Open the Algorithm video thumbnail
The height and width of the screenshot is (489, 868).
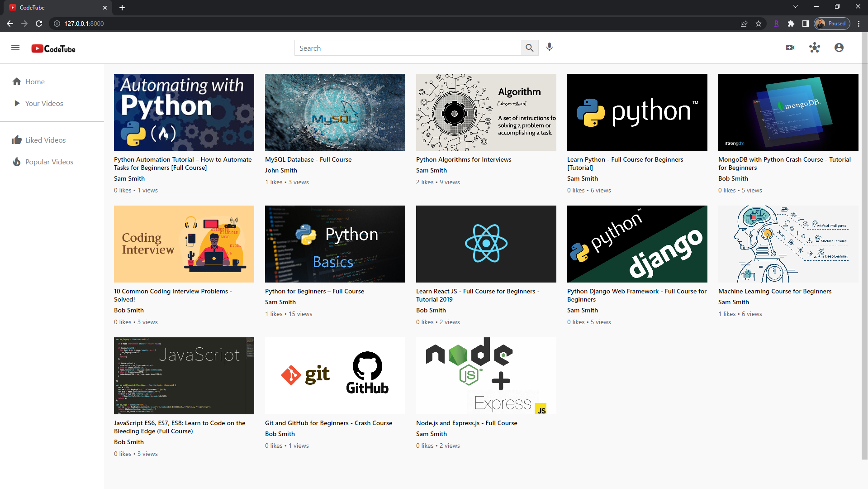(x=486, y=112)
